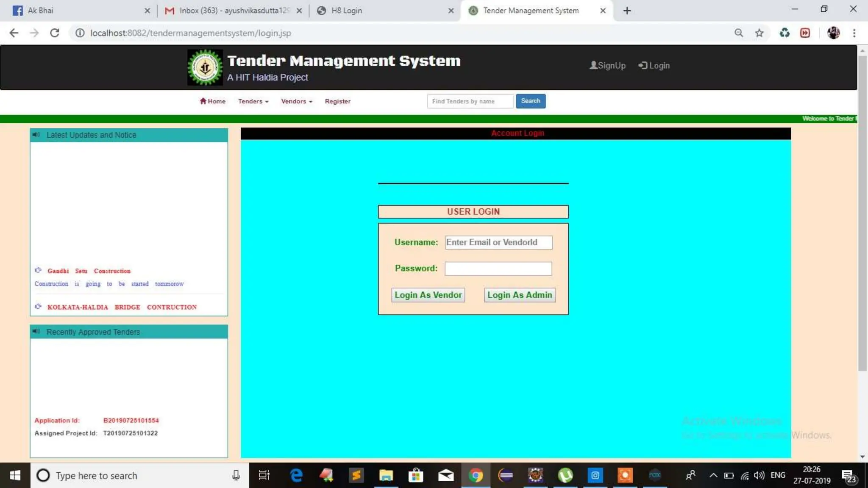The height and width of the screenshot is (488, 868).
Task: Reload the page with refresh icon
Action: 55,33
